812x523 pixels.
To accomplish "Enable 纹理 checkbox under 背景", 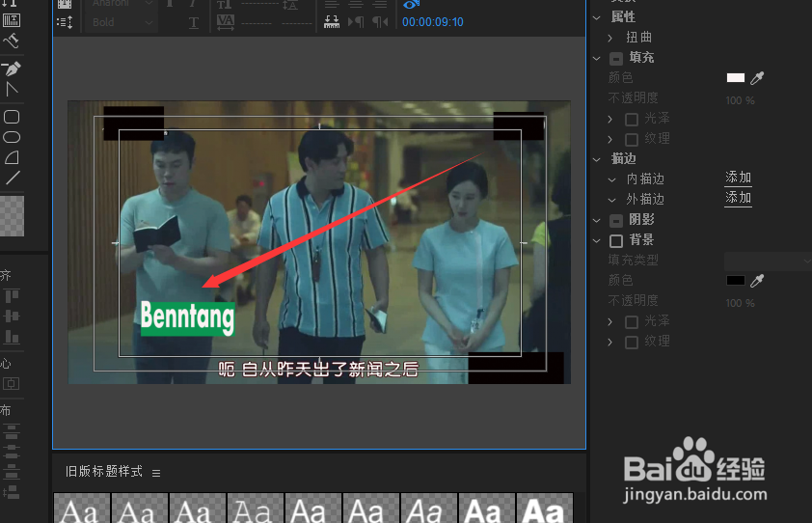I will (x=632, y=343).
